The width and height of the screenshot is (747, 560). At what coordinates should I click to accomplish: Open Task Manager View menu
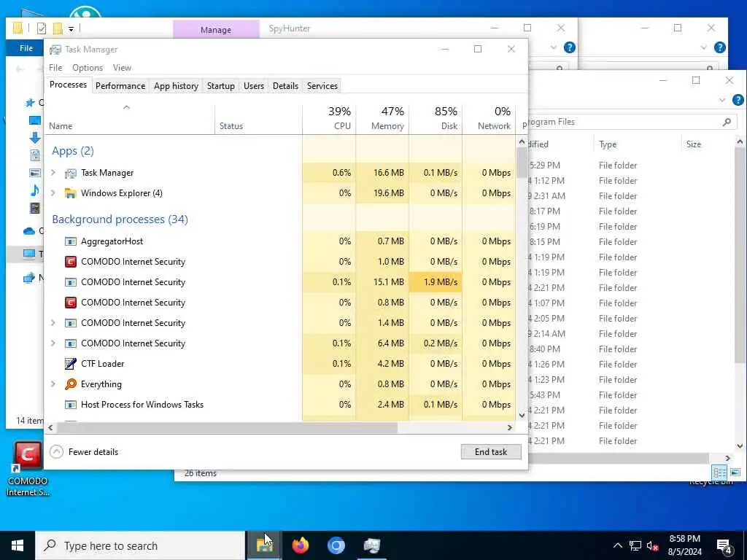pyautogui.click(x=122, y=68)
